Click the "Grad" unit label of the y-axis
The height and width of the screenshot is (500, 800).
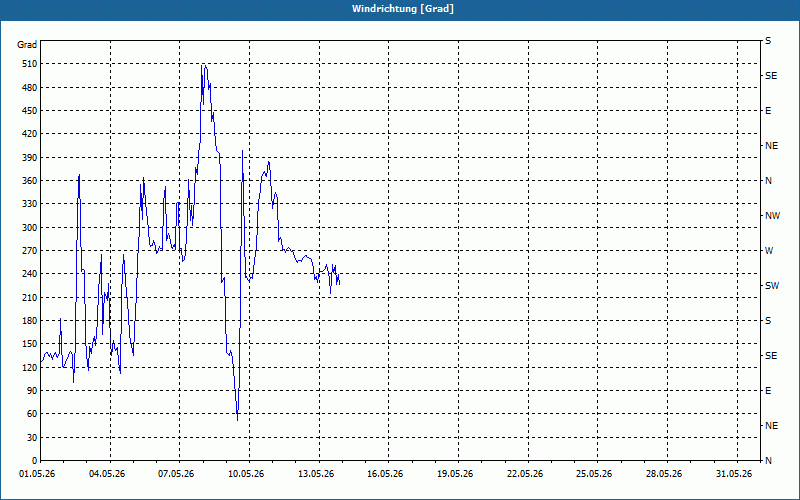(27, 45)
